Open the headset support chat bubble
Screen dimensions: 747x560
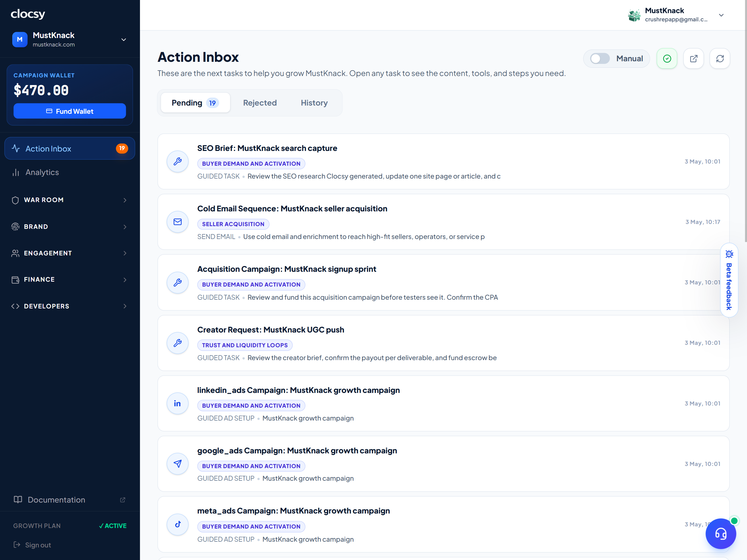721,534
